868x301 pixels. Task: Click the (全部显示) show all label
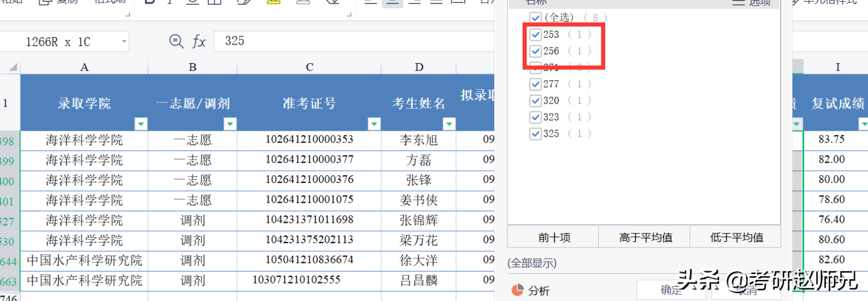pos(532,263)
